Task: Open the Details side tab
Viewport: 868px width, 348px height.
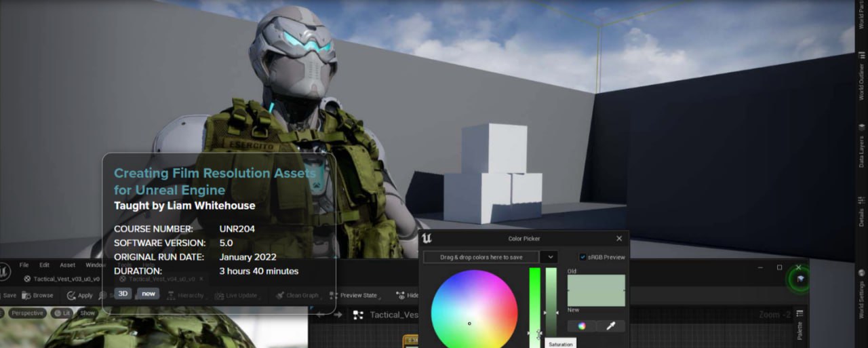Action: (862, 212)
